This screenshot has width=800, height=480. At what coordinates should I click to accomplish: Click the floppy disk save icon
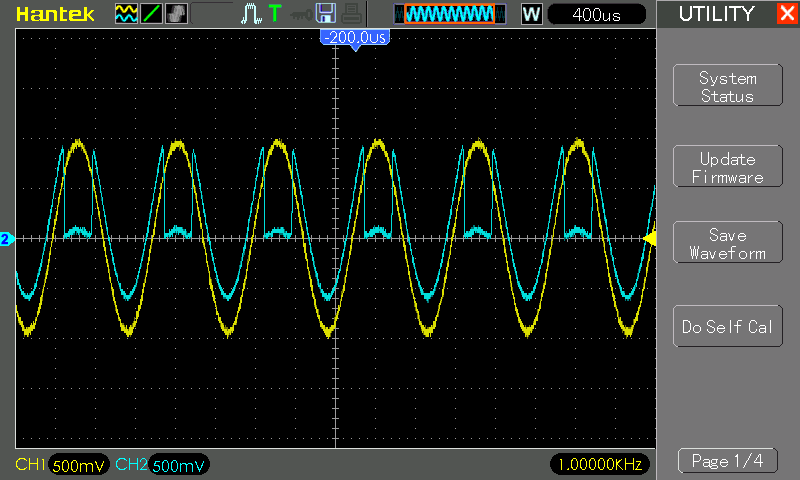coord(326,13)
